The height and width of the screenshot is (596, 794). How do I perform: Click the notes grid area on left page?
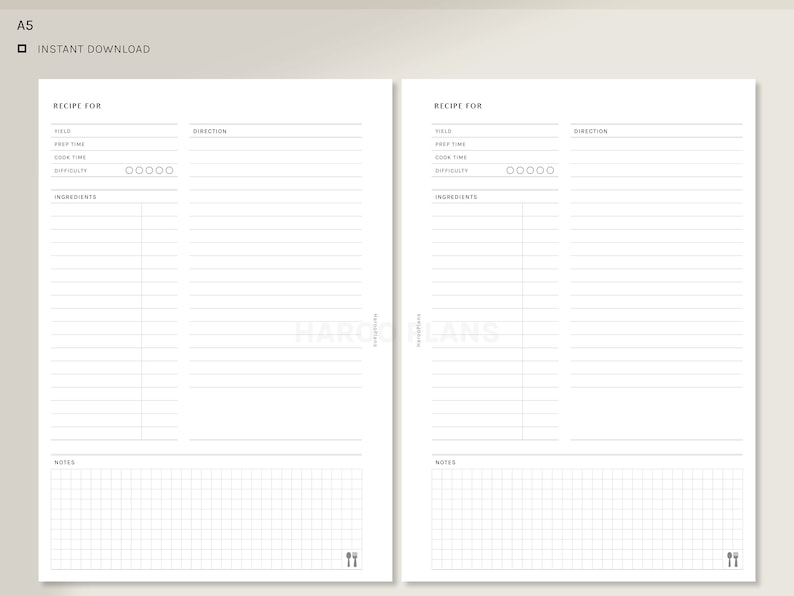point(206,519)
